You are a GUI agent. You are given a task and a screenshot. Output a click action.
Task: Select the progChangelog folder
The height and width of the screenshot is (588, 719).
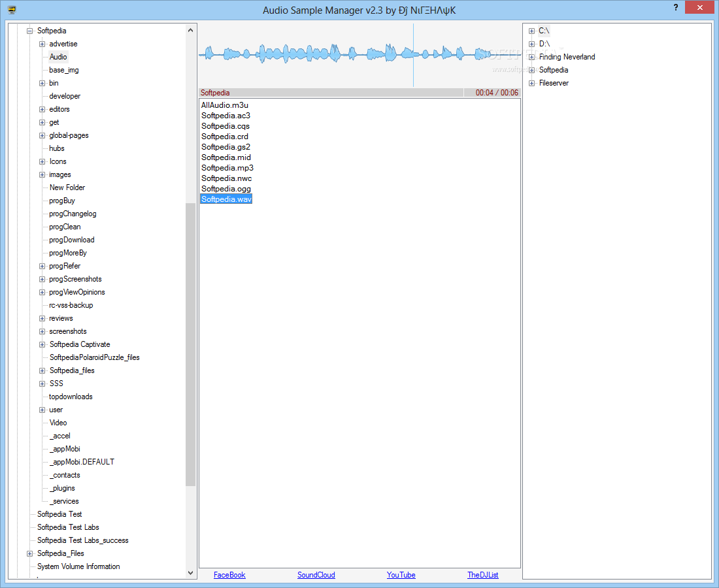[x=73, y=214]
